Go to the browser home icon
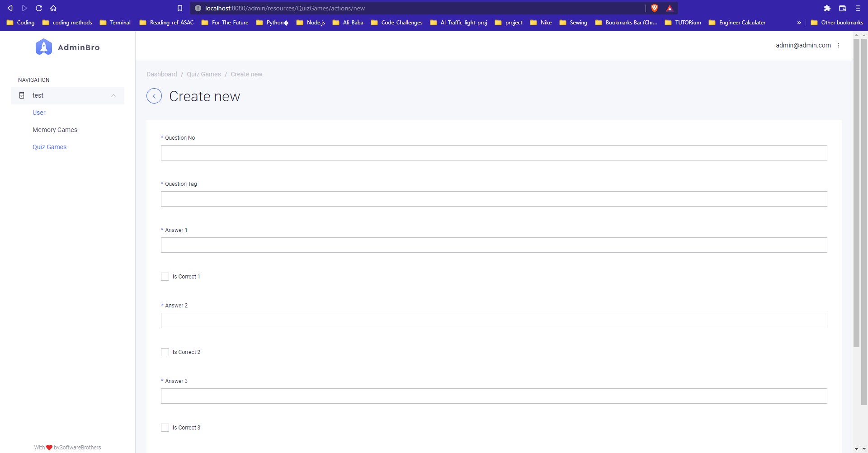The image size is (868, 453). [x=53, y=8]
